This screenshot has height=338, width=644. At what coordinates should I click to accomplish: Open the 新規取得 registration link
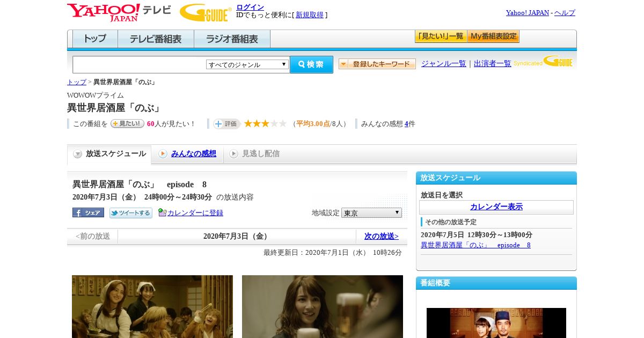310,15
